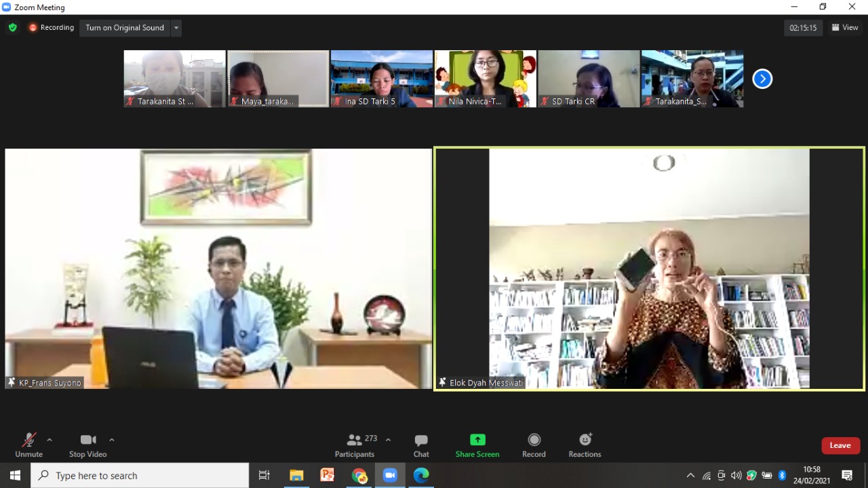This screenshot has width=868, height=488.
Task: Open the Chat panel
Action: click(421, 445)
